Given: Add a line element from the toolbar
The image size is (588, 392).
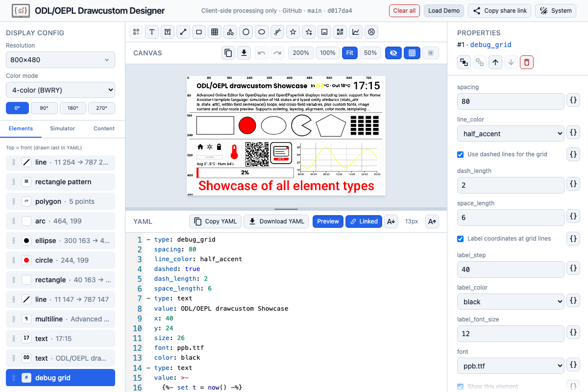Looking at the screenshot, I should tap(183, 32).
